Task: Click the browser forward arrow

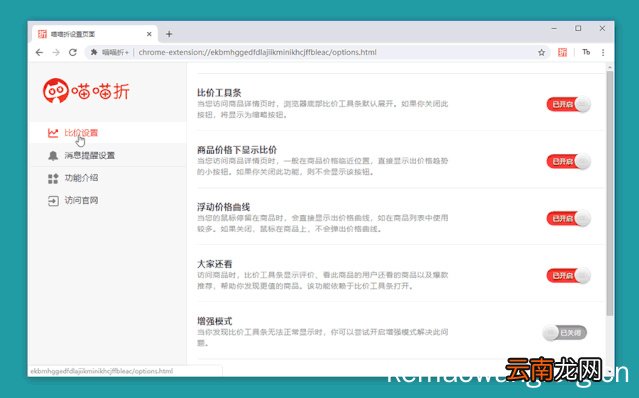Action: [x=56, y=52]
